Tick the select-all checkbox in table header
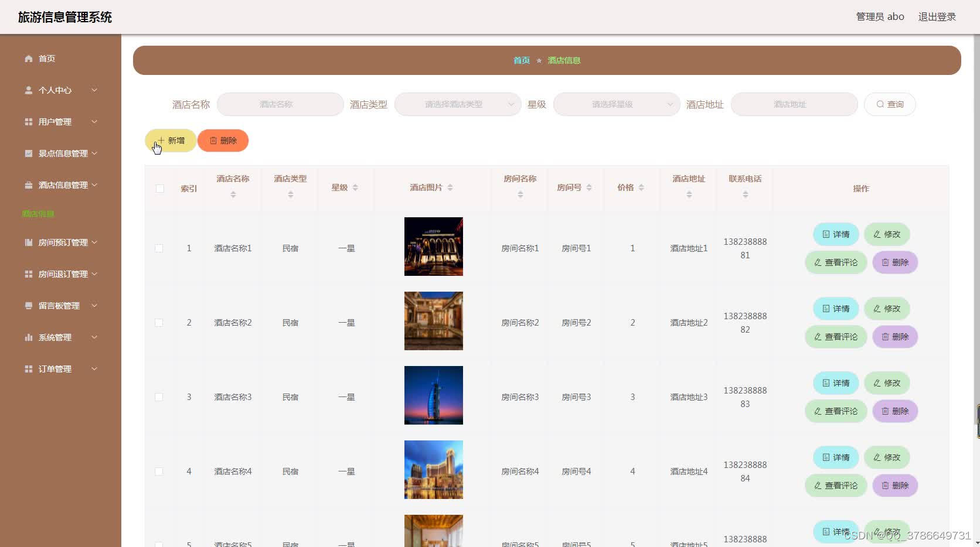 [x=160, y=189]
